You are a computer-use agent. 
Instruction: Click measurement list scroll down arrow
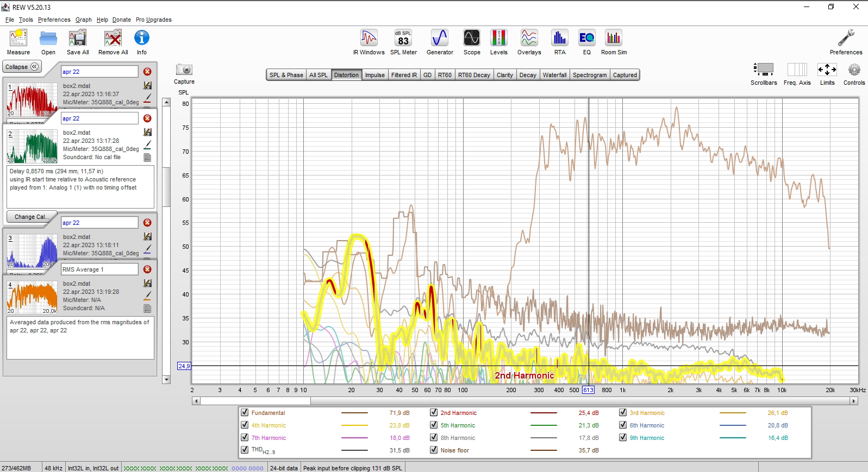[166, 380]
